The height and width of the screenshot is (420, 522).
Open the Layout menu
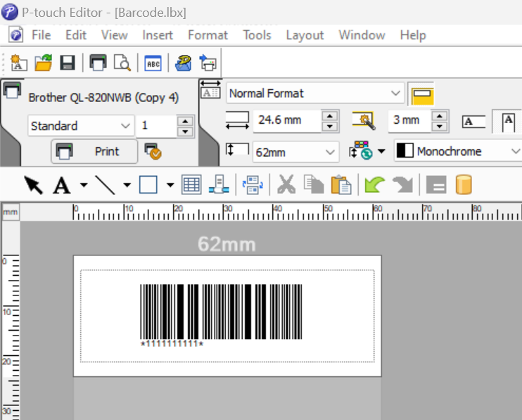[305, 35]
